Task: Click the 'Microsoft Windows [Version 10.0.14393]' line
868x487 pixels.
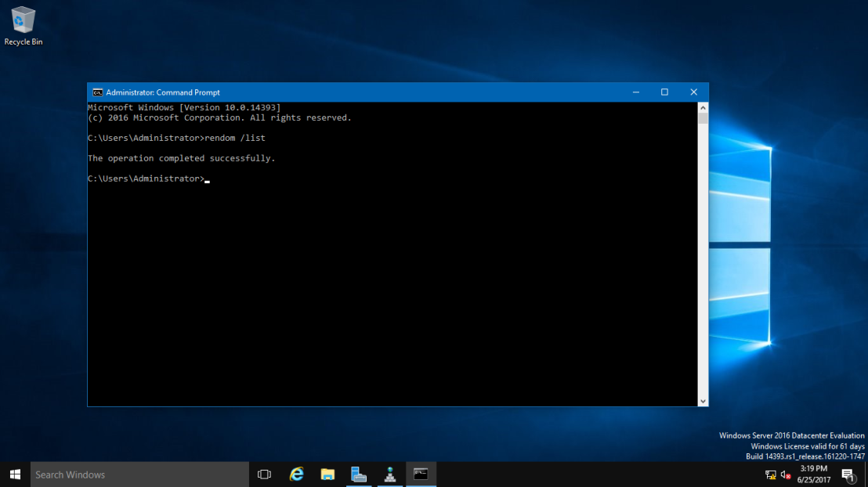Action: pyautogui.click(x=184, y=107)
